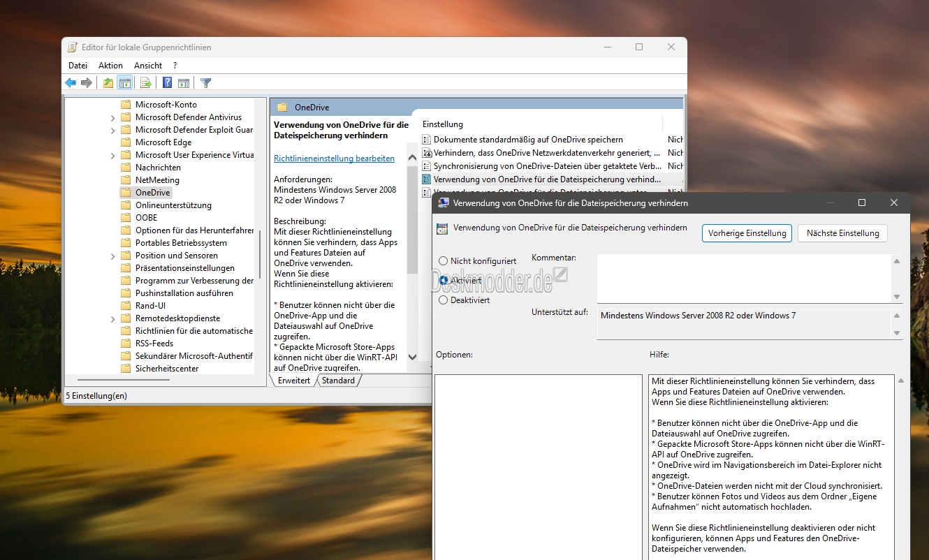Viewport: 929px width, 560px height.
Task: Open the ? help menu
Action: point(175,66)
